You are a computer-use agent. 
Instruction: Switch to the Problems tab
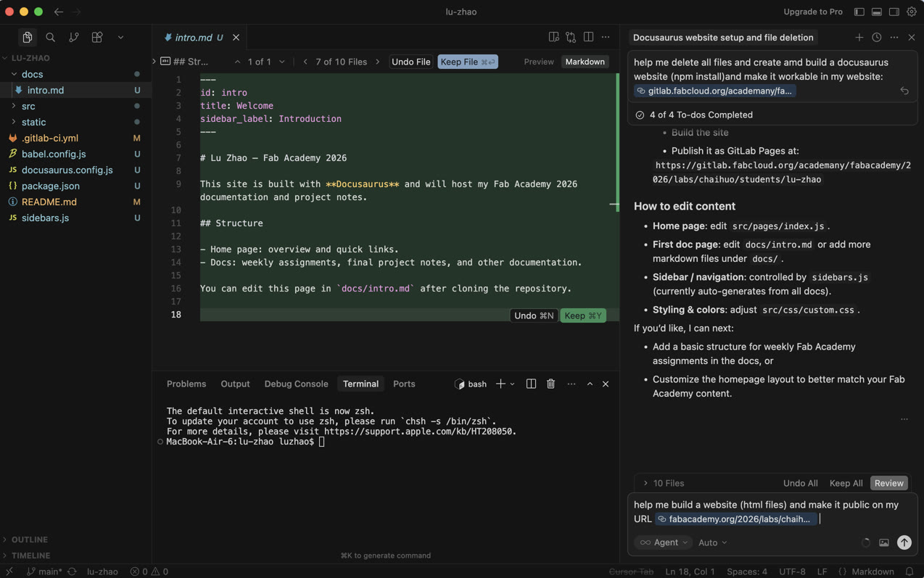point(186,384)
